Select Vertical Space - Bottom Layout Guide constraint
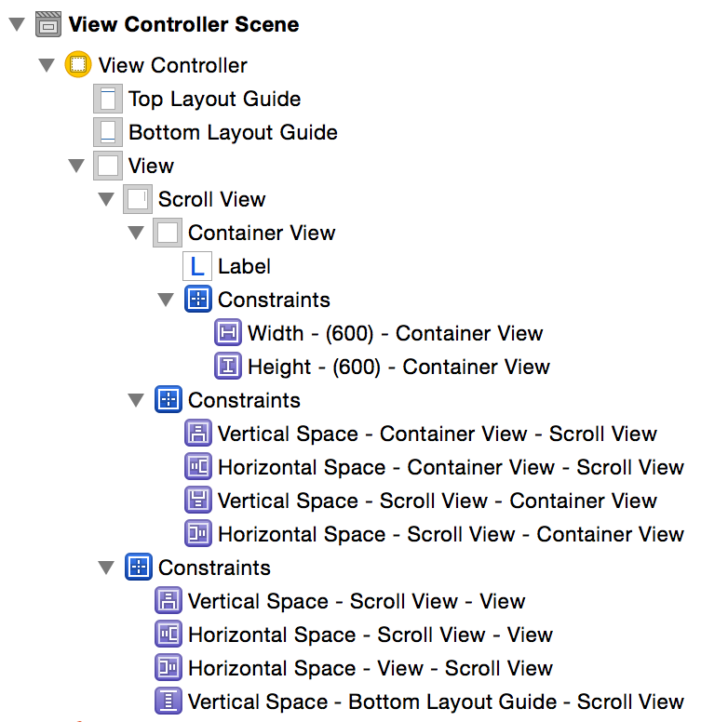 (436, 702)
